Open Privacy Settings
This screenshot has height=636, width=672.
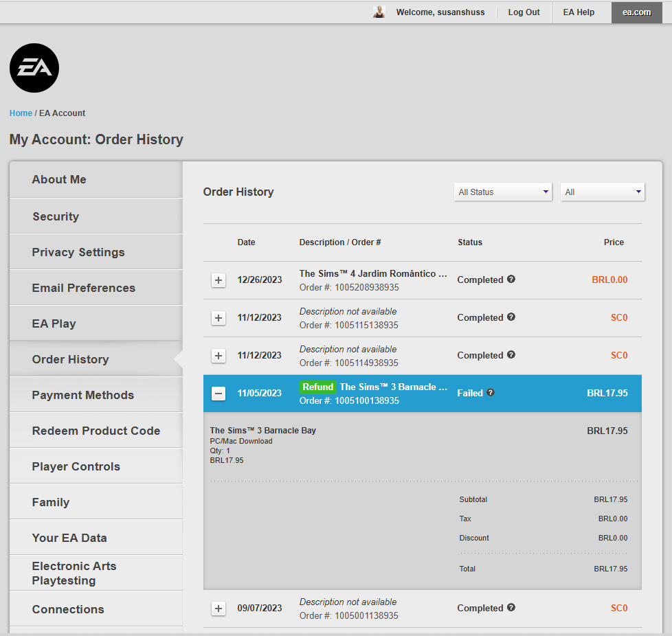point(96,252)
